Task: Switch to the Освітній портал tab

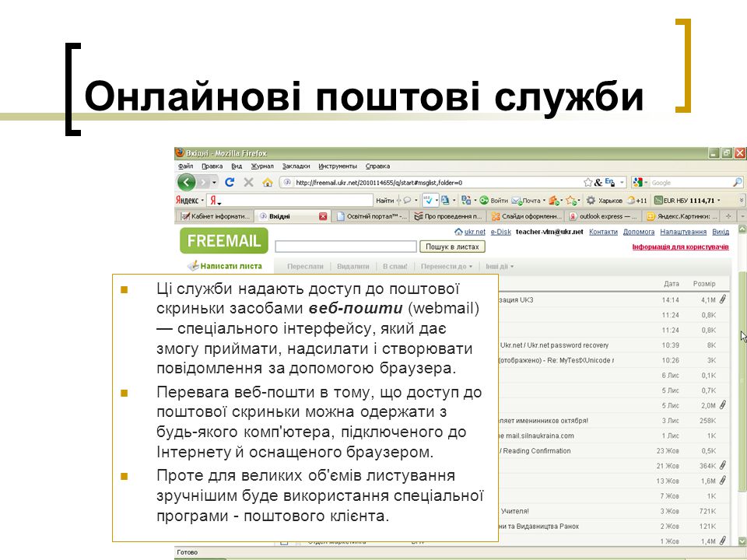Action: (x=372, y=216)
